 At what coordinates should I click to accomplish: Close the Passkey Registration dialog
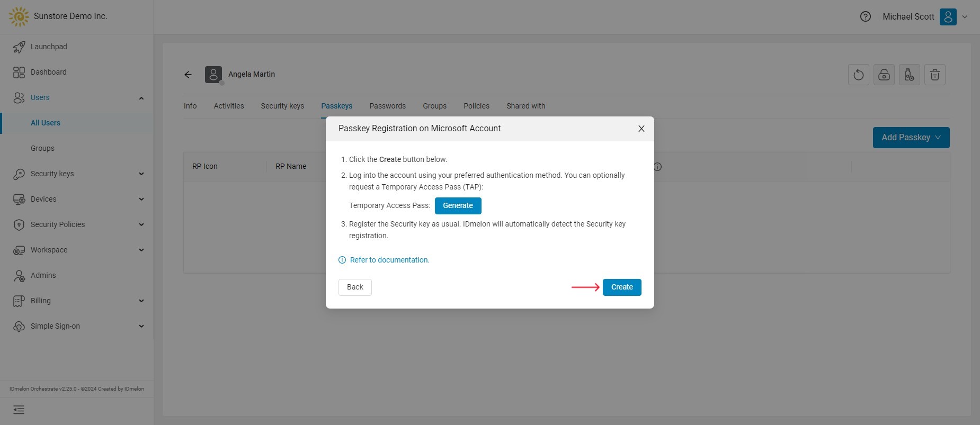pyautogui.click(x=642, y=129)
